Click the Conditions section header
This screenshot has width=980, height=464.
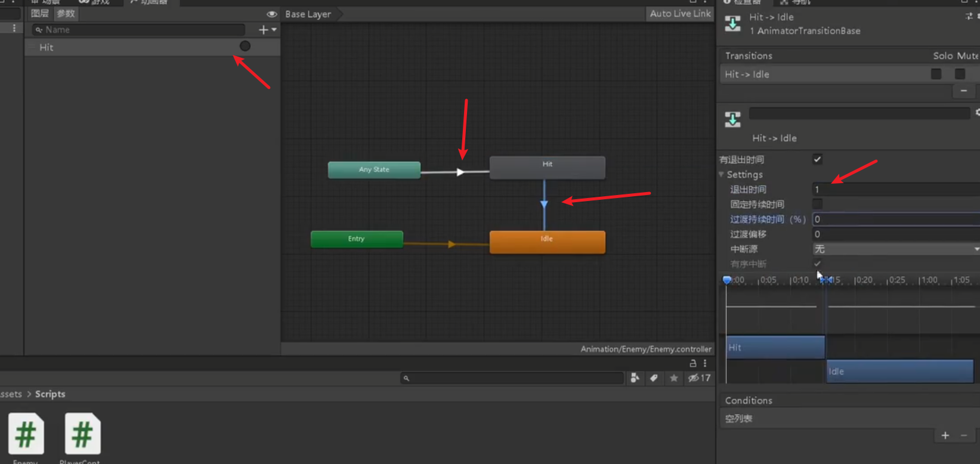point(749,400)
